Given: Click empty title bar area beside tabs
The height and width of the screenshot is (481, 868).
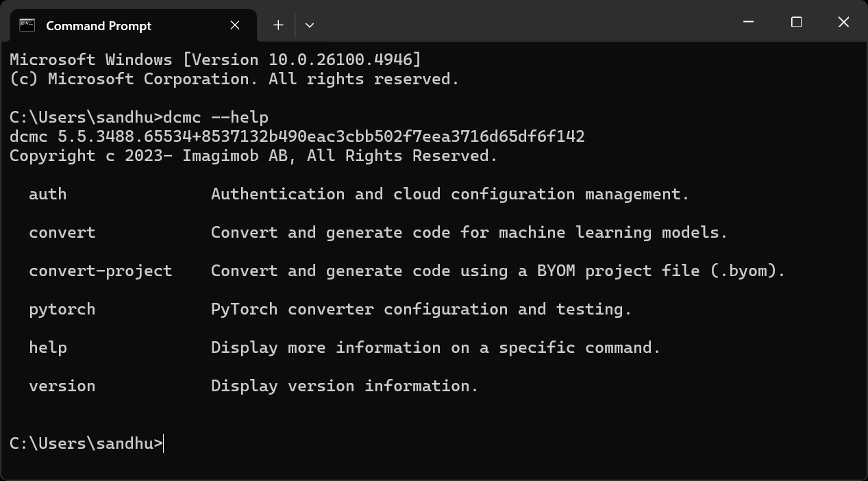Looking at the screenshot, I should [x=521, y=22].
